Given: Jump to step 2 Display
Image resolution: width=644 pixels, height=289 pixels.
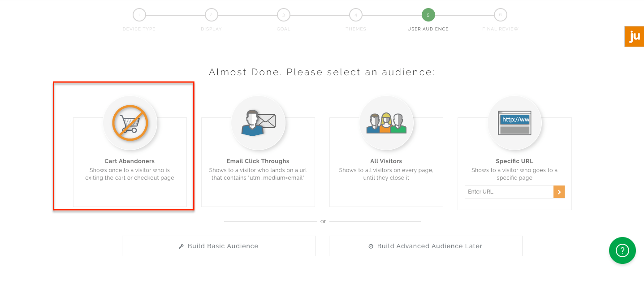Looking at the screenshot, I should pyautogui.click(x=211, y=15).
